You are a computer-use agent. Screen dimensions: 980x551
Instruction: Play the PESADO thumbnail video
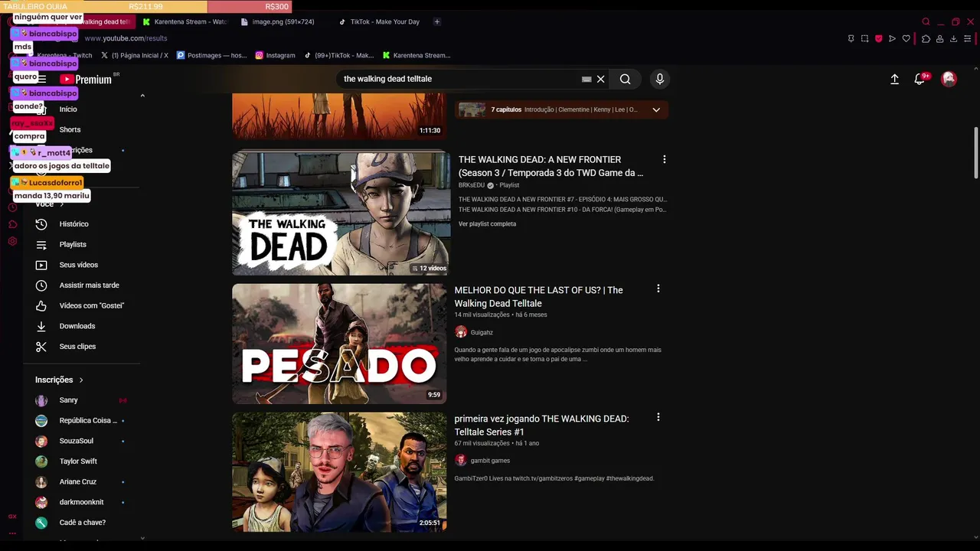click(339, 344)
